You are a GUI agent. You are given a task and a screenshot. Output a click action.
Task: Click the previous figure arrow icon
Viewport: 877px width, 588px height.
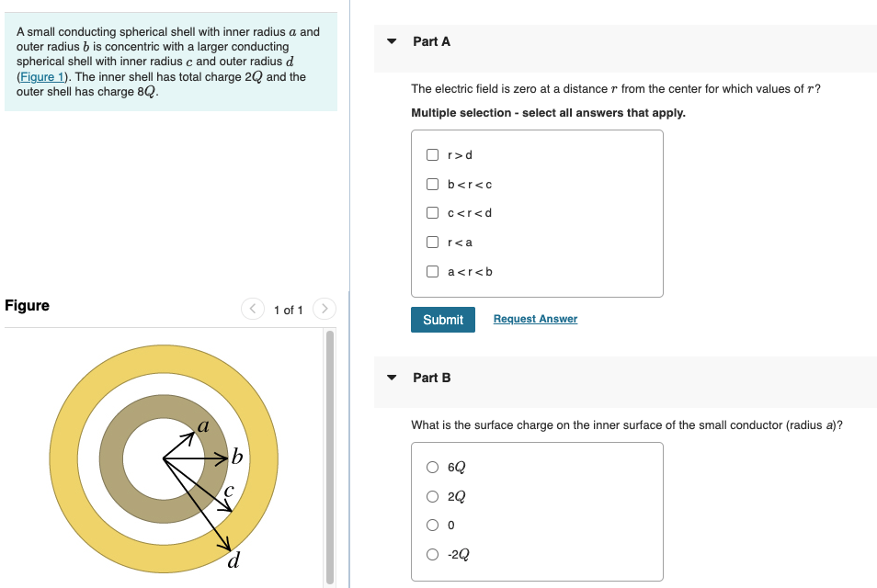click(253, 309)
